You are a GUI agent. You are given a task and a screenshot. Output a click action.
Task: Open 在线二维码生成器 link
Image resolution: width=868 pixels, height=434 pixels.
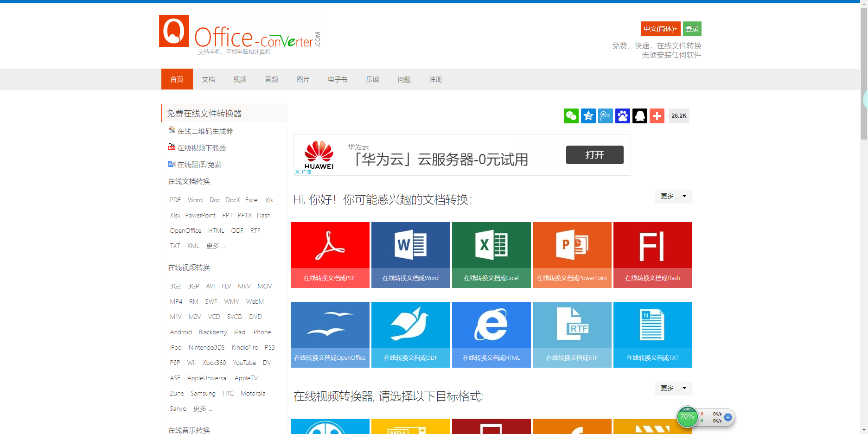tap(205, 131)
